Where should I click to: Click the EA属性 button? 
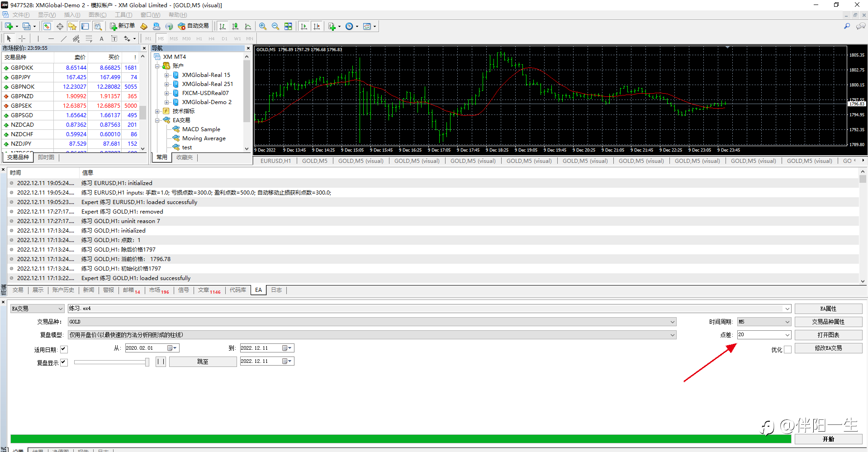pyautogui.click(x=828, y=309)
